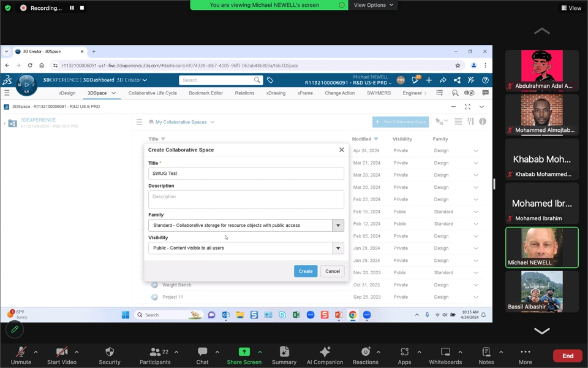Expand the Feb 15, 2024 row chevron
588x368 pixels.
click(x=476, y=212)
